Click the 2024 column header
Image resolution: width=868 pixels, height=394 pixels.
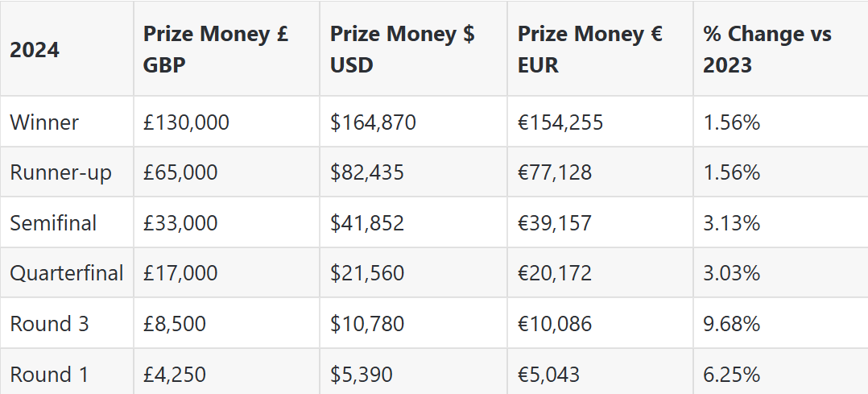click(35, 50)
